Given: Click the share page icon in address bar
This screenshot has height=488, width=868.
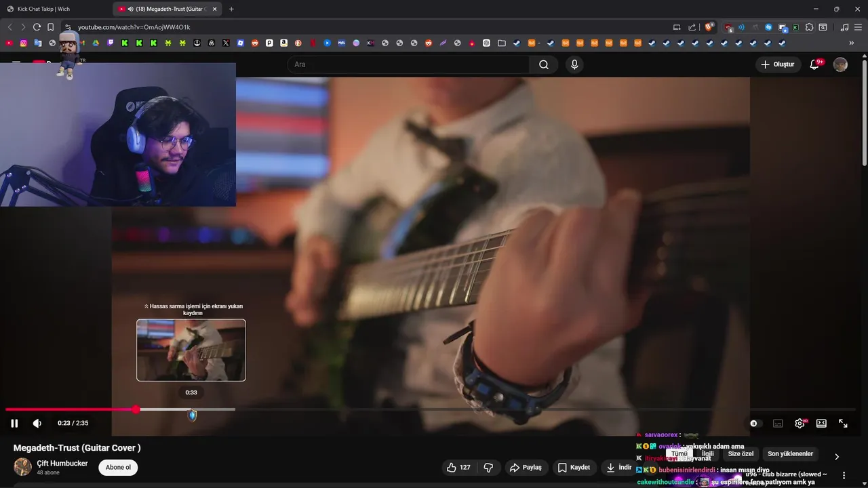Looking at the screenshot, I should [692, 27].
